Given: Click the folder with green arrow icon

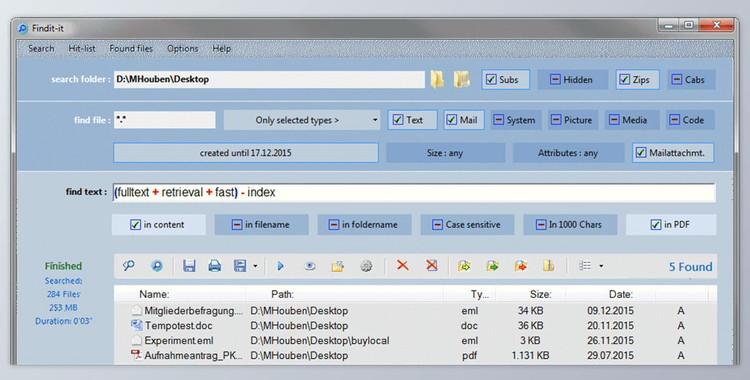Looking at the screenshot, I should 464,266.
